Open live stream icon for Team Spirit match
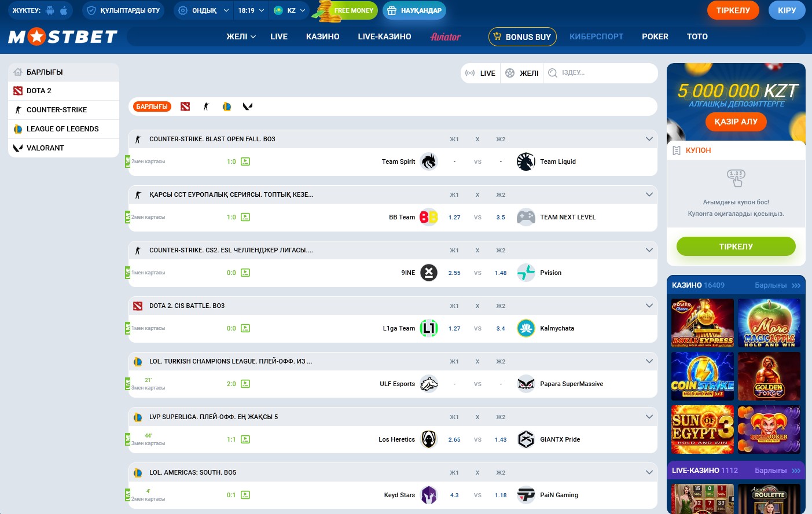 pos(245,161)
